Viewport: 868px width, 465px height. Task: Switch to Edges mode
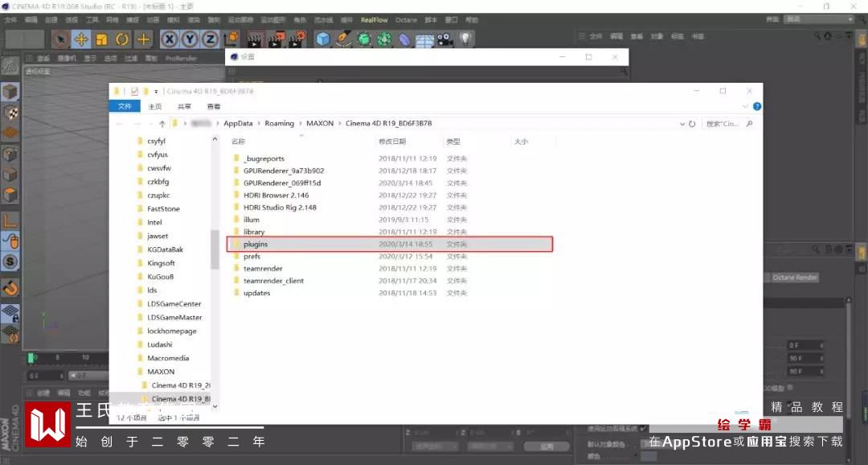coord(10,175)
